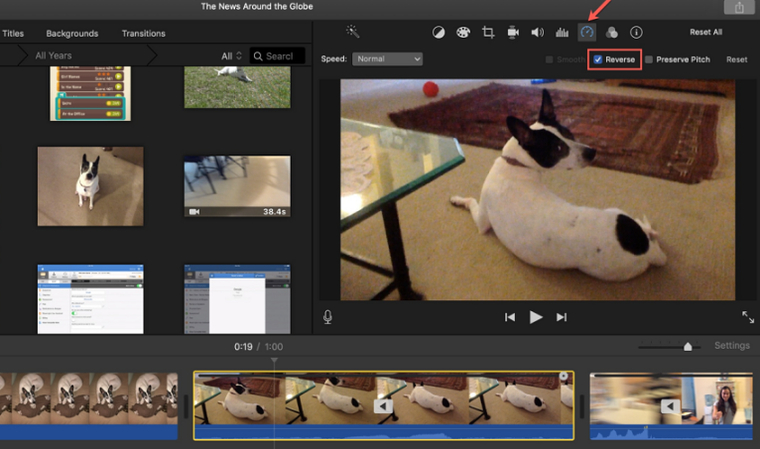Click the camera icon on the 38.4s clip
Image resolution: width=760 pixels, height=449 pixels.
[x=194, y=212]
